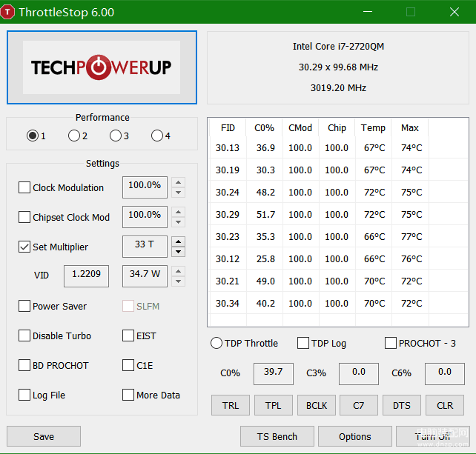Screen dimensions: 476x454
Task: Uncheck the Set Multiplier checkbox
Action: pos(24,247)
